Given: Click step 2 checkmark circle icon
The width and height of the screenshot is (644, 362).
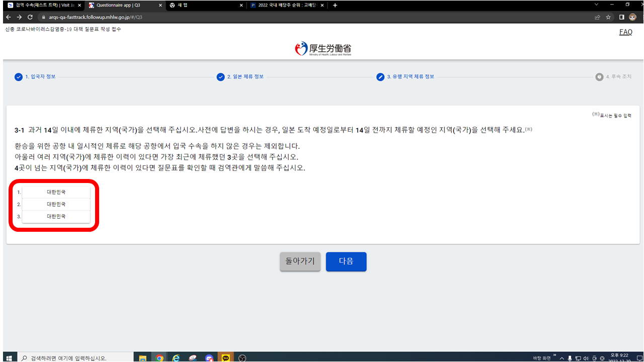Looking at the screenshot, I should pyautogui.click(x=220, y=77).
